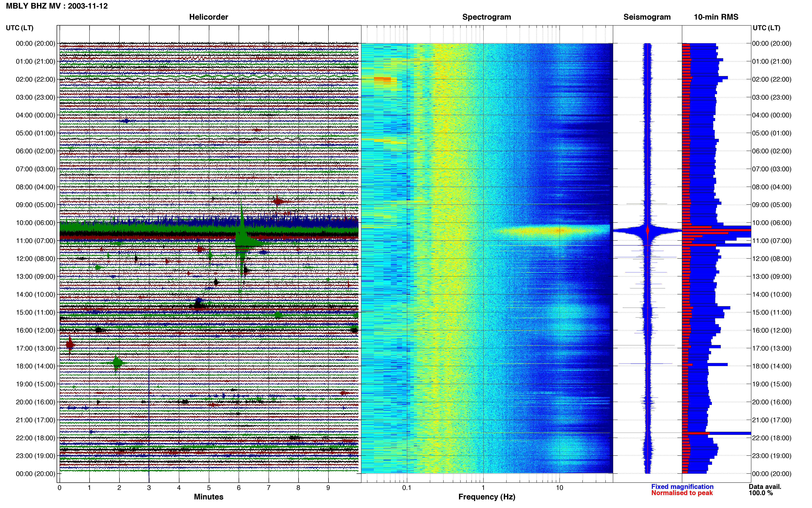Click the '100.0 %' data availability value

click(761, 493)
